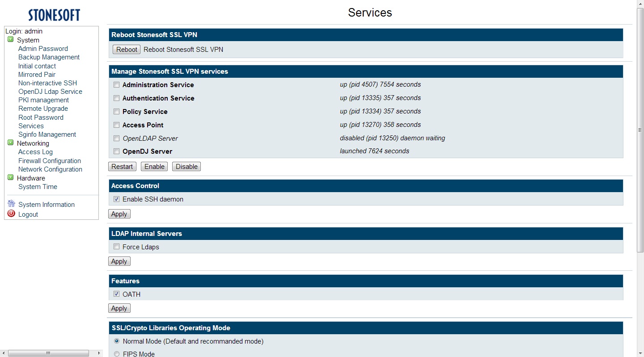Check the Authentication Service checkbox
644x357 pixels.
point(116,98)
